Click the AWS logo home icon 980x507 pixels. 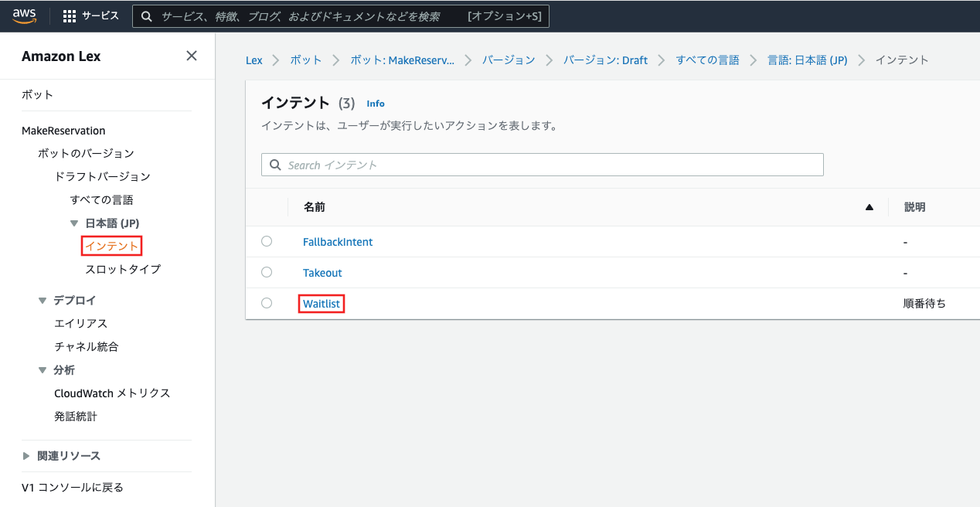[24, 16]
